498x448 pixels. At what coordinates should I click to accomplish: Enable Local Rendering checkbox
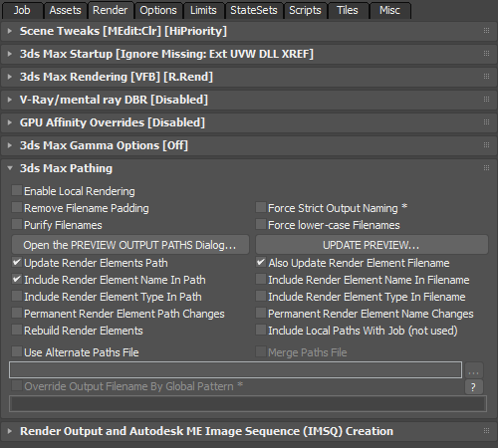point(17,191)
